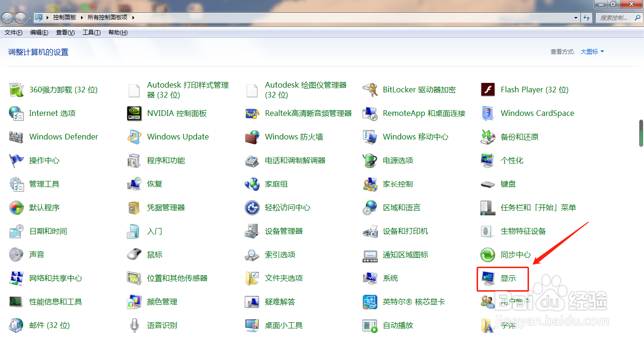The height and width of the screenshot is (343, 644).
Task: Open the 查看(V) menu
Action: click(65, 33)
